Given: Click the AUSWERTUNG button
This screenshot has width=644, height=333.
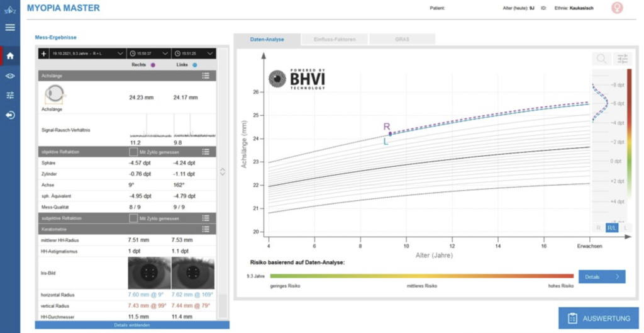Looking at the screenshot, I should tap(599, 318).
